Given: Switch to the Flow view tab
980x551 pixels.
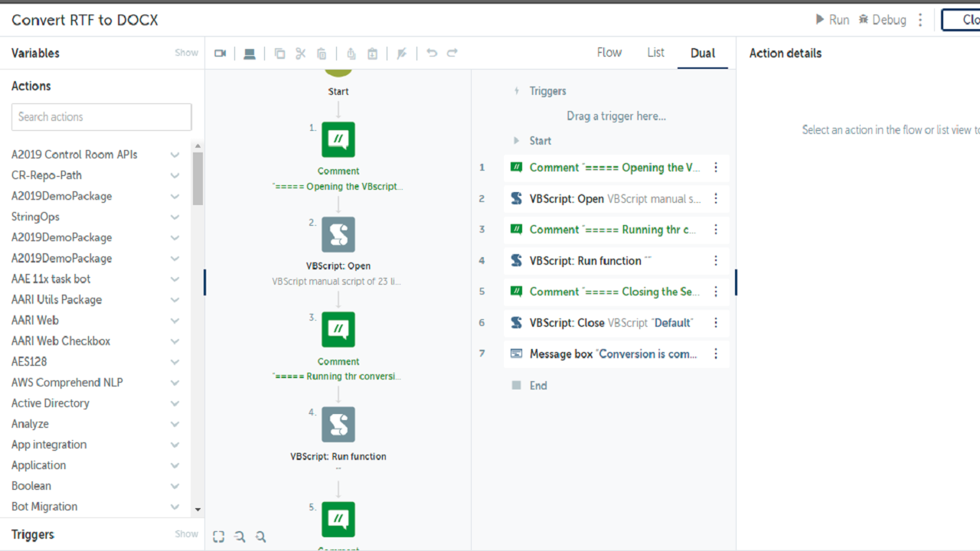Looking at the screenshot, I should pyautogui.click(x=609, y=53).
